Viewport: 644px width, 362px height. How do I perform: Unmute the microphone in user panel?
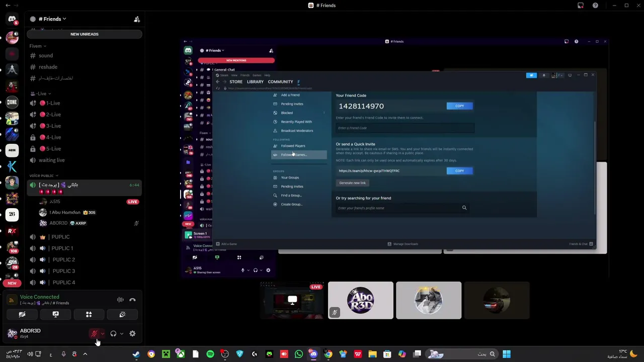pos(94,334)
